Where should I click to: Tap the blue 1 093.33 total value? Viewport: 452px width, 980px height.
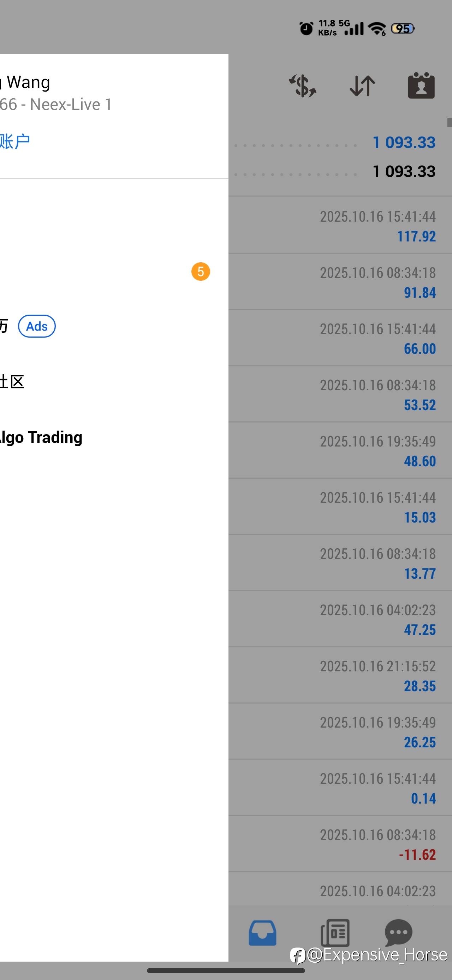[x=404, y=143]
